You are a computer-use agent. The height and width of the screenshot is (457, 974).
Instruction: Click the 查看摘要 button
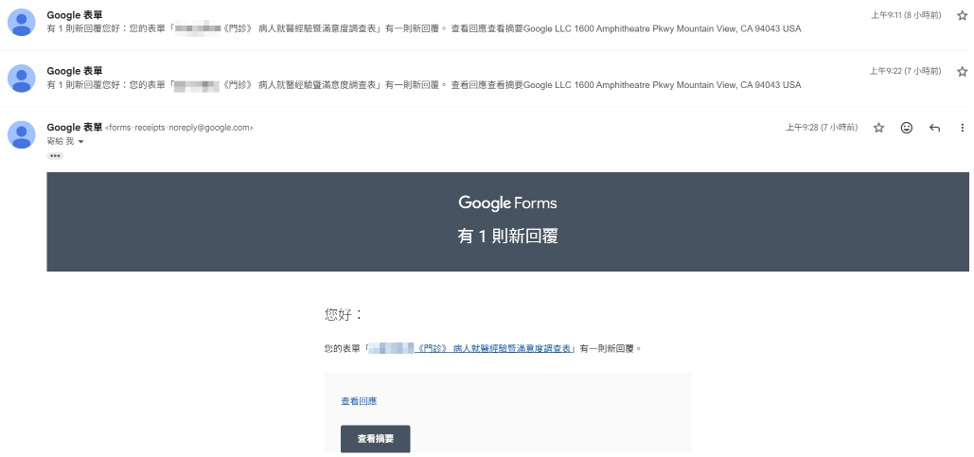375,439
